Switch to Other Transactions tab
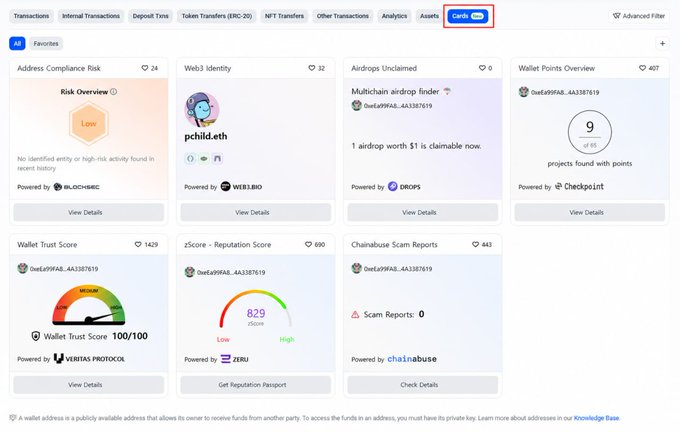 (343, 16)
